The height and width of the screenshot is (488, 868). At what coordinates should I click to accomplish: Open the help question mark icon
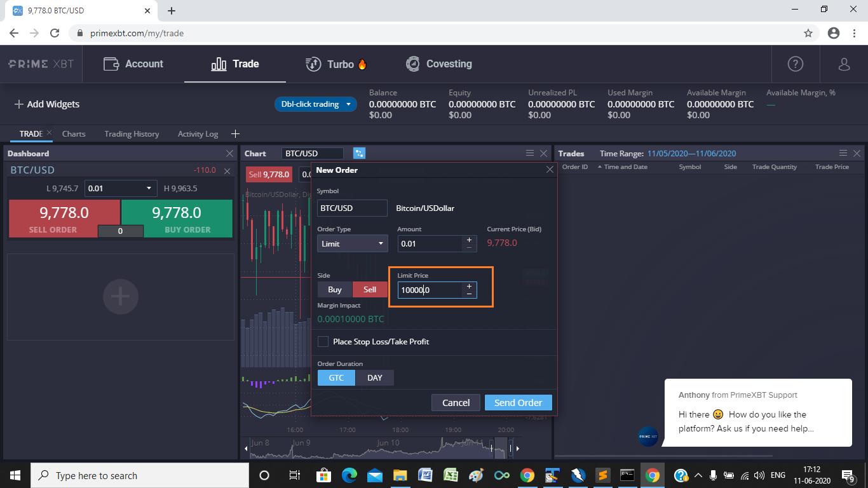click(795, 64)
